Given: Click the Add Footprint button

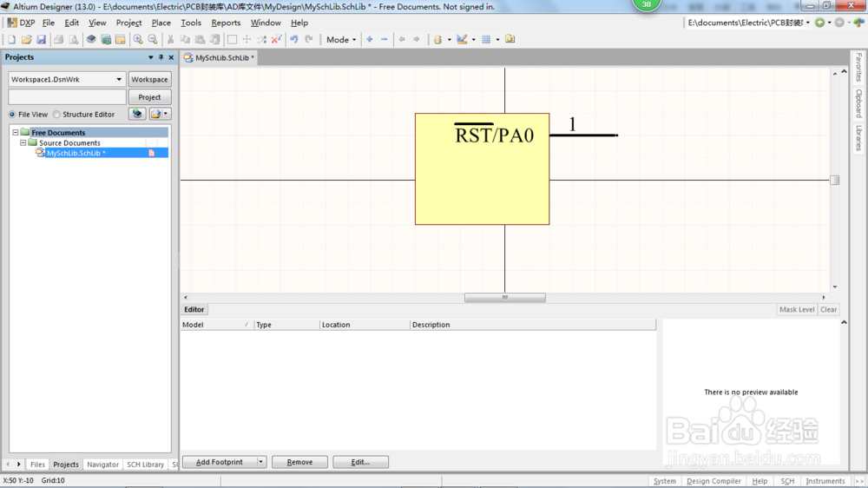Looking at the screenshot, I should pyautogui.click(x=220, y=462).
